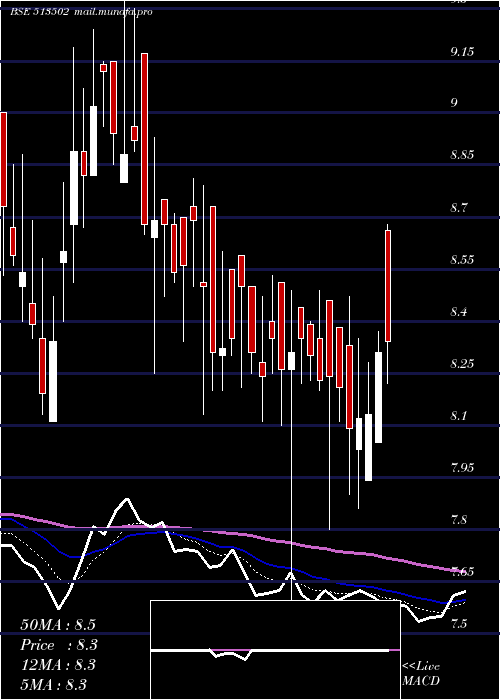Select the 7.65 price axis label
Screen dimensions: 500x700
coord(462,571)
